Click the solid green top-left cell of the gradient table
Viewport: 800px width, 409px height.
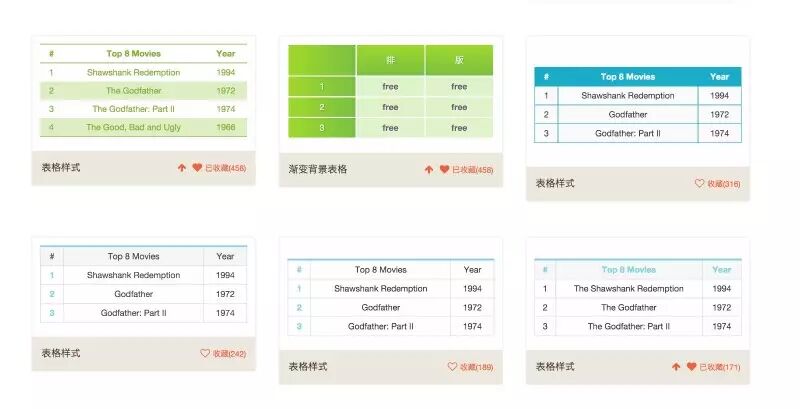tap(322, 60)
